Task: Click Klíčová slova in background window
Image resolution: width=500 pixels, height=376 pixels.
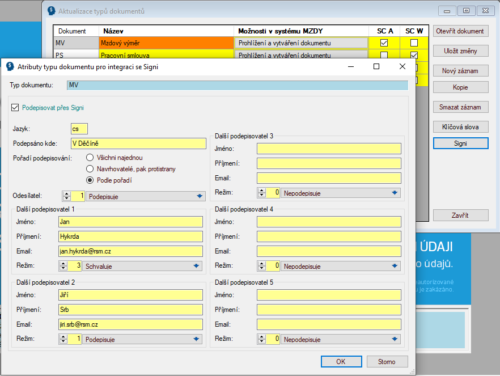Action: point(461,127)
